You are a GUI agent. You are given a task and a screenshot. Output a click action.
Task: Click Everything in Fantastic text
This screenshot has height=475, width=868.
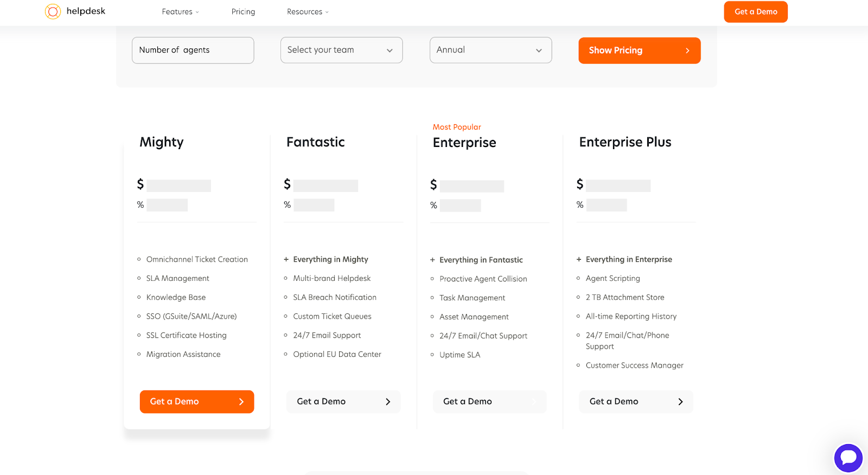(x=481, y=260)
